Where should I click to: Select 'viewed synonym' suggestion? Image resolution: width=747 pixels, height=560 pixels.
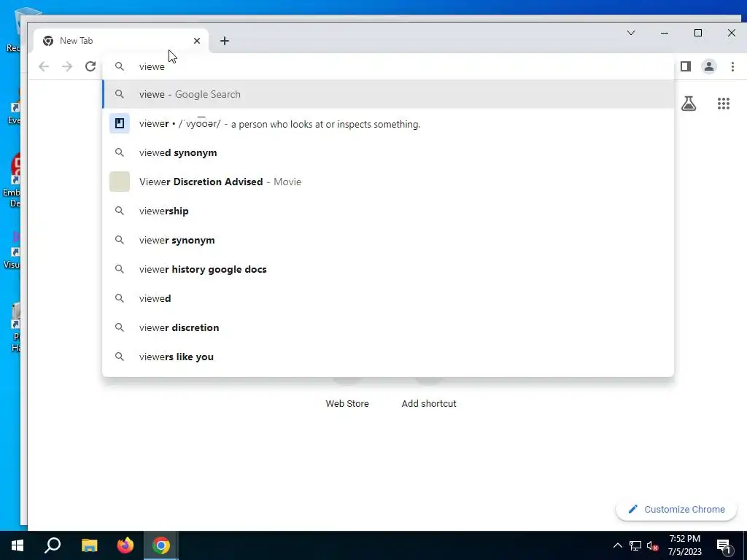point(388,153)
